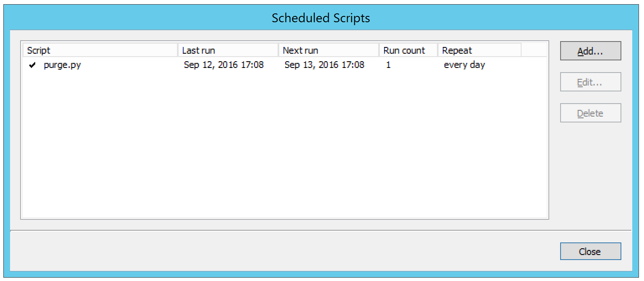Sort by the Last run column
644x281 pixels.
(228, 50)
